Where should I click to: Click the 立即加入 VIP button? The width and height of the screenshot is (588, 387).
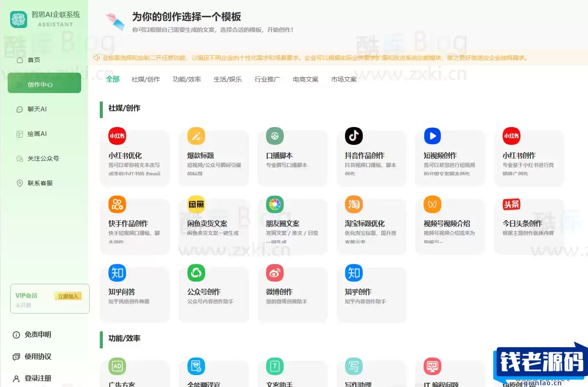click(x=68, y=296)
